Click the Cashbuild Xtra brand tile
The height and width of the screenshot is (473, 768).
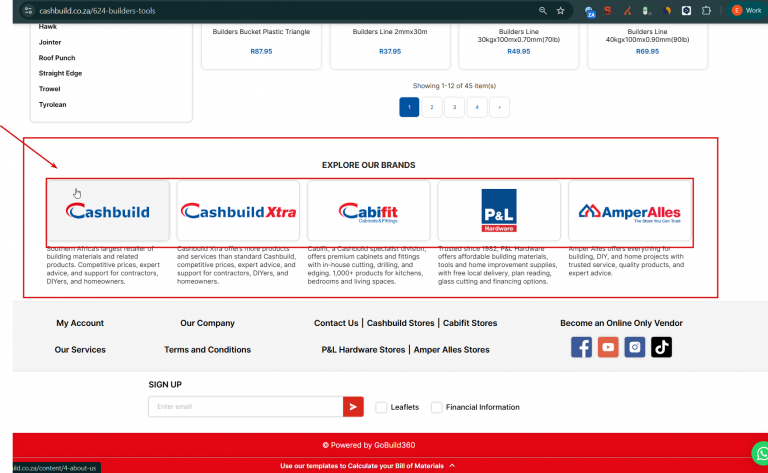238,211
